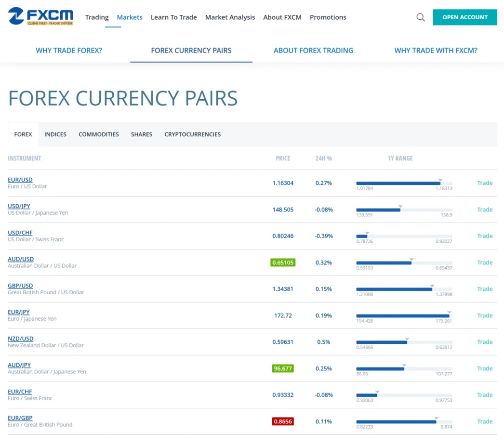Click the USD/CHF 24H change -0.39%
The width and height of the screenshot is (504, 445).
pyautogui.click(x=324, y=236)
